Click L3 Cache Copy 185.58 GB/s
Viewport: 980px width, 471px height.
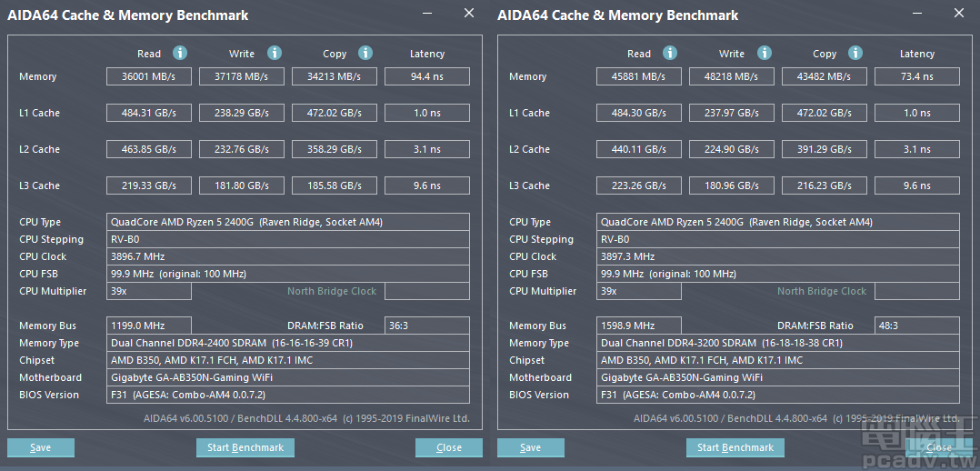pyautogui.click(x=335, y=185)
